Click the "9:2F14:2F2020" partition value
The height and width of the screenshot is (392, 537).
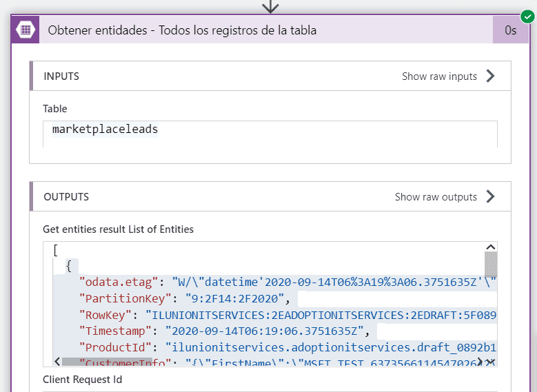pos(234,298)
